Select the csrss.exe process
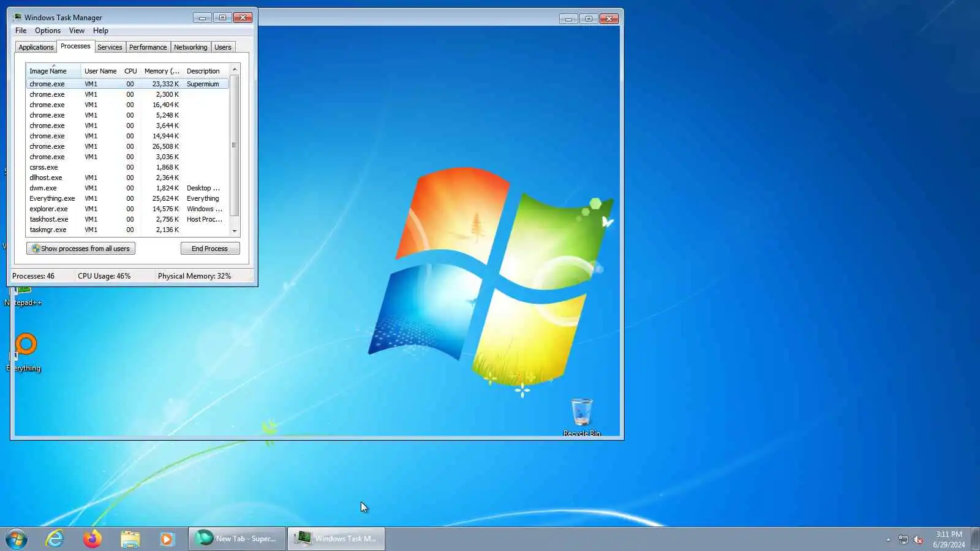 pyautogui.click(x=127, y=167)
